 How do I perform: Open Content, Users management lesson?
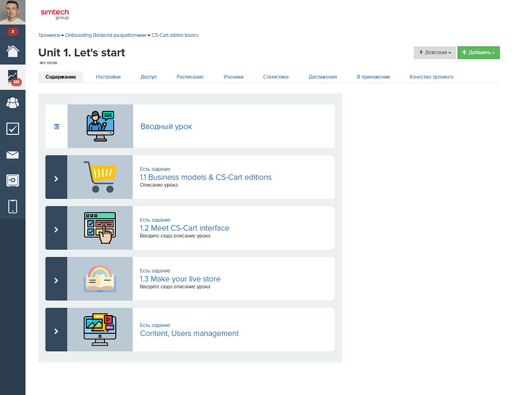click(x=189, y=333)
